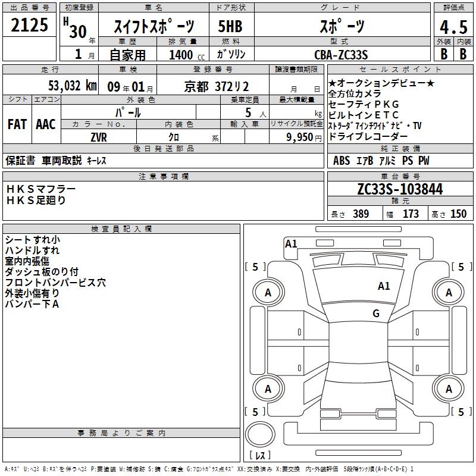Click the overall grade score 4.5
Image resolution: width=476 pixels, height=476 pixels.
(453, 27)
